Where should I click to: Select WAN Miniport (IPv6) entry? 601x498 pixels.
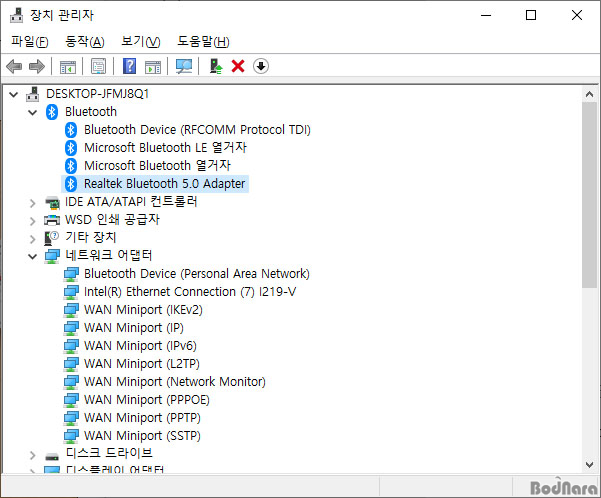point(140,346)
